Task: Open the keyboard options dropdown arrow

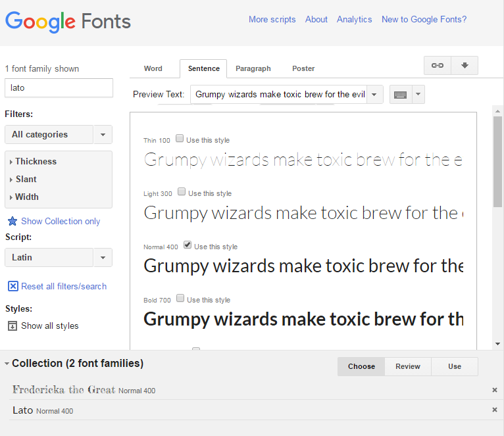Action: click(x=418, y=95)
